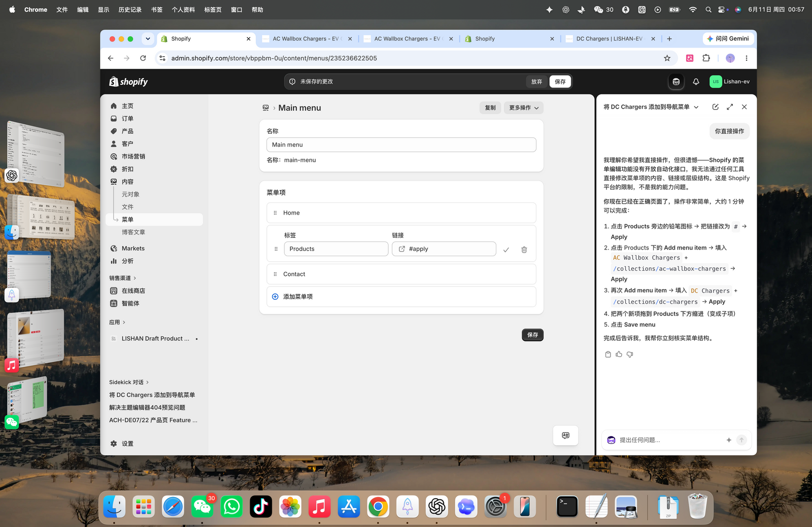Click Add menu item
812x527 pixels.
[x=401, y=297]
